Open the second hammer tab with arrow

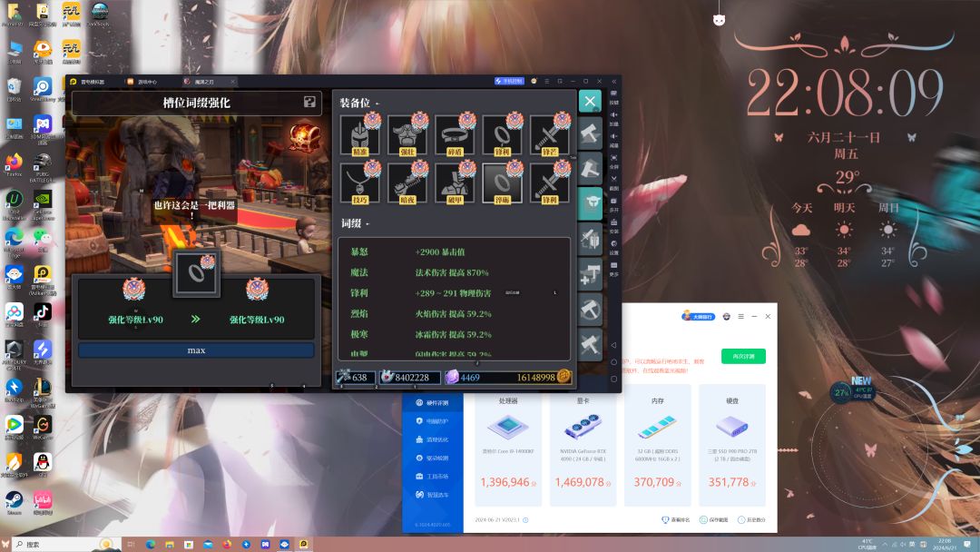[x=590, y=169]
